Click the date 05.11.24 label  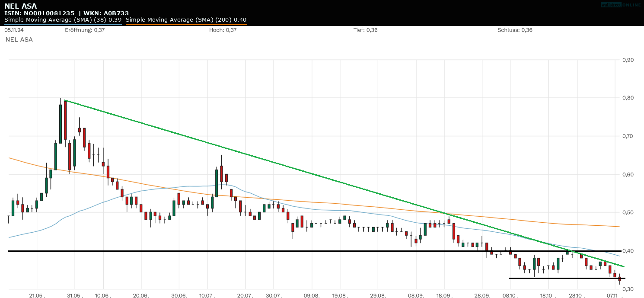(x=15, y=30)
